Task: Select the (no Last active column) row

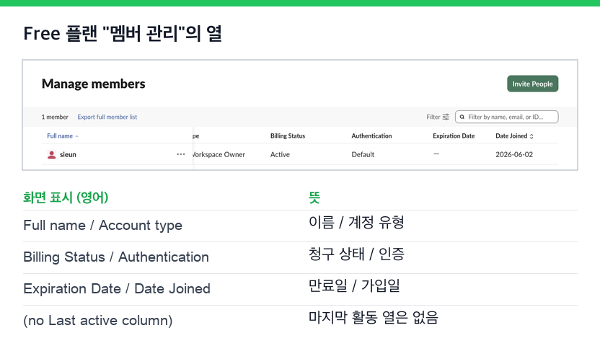Action: point(300,321)
